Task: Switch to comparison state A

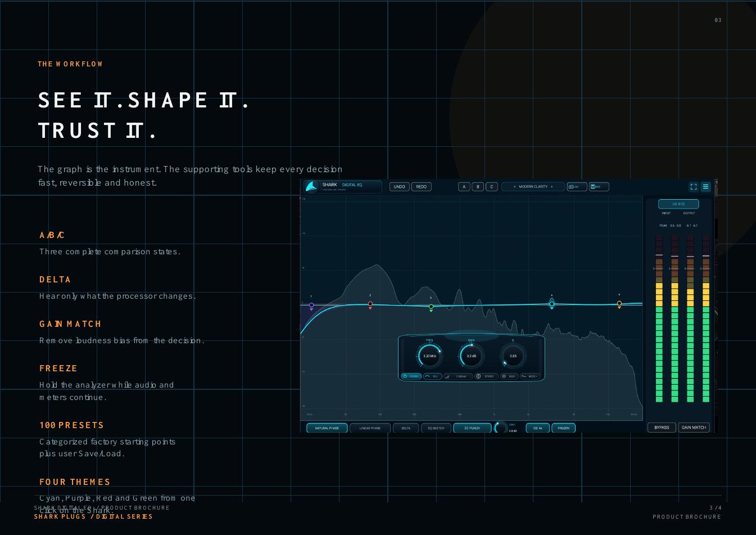Action: [x=464, y=187]
